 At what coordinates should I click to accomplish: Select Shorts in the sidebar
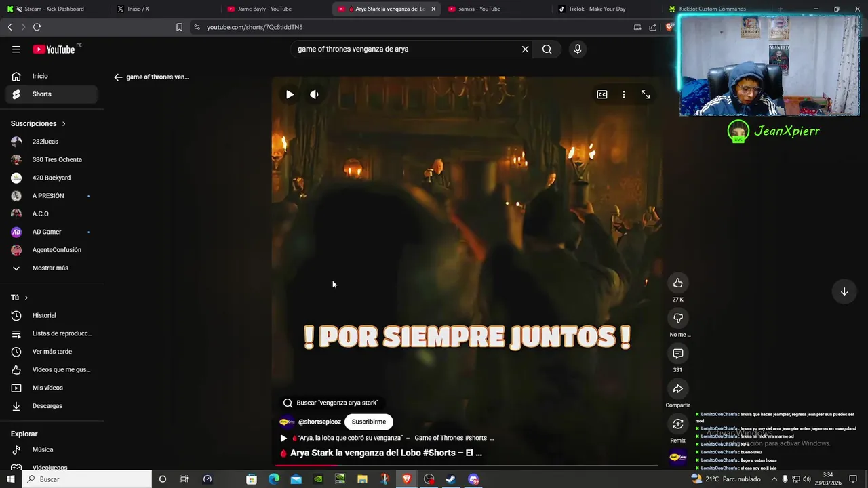(x=52, y=94)
